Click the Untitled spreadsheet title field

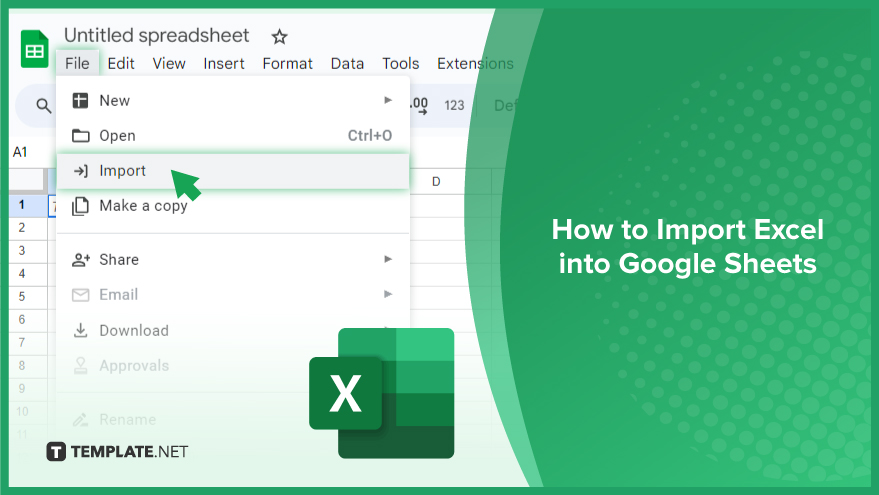tap(156, 35)
